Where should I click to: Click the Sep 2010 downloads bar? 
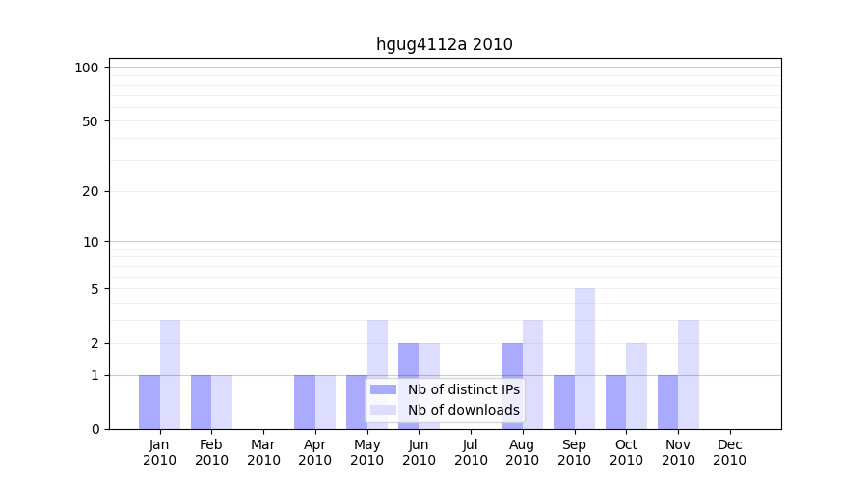click(584, 359)
